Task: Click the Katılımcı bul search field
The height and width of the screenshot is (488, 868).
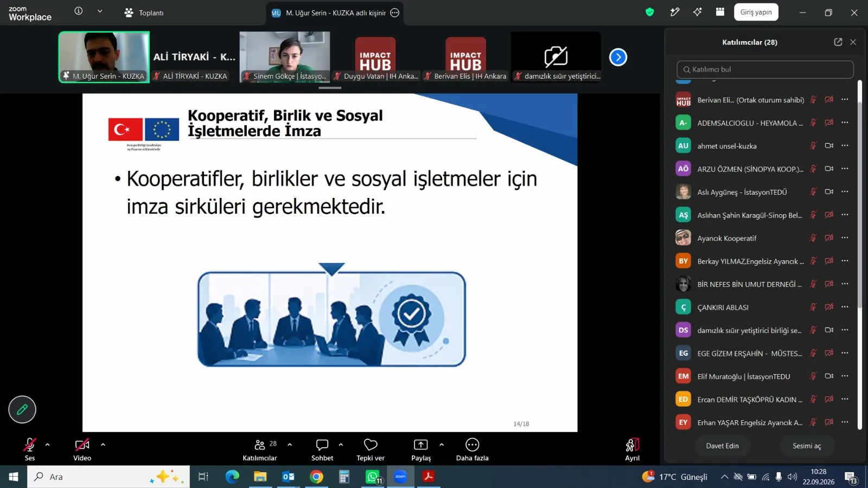Action: point(765,69)
